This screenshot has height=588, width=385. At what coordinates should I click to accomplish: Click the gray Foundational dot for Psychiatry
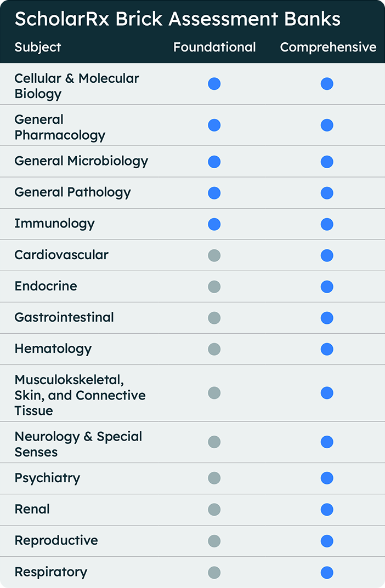point(214,478)
